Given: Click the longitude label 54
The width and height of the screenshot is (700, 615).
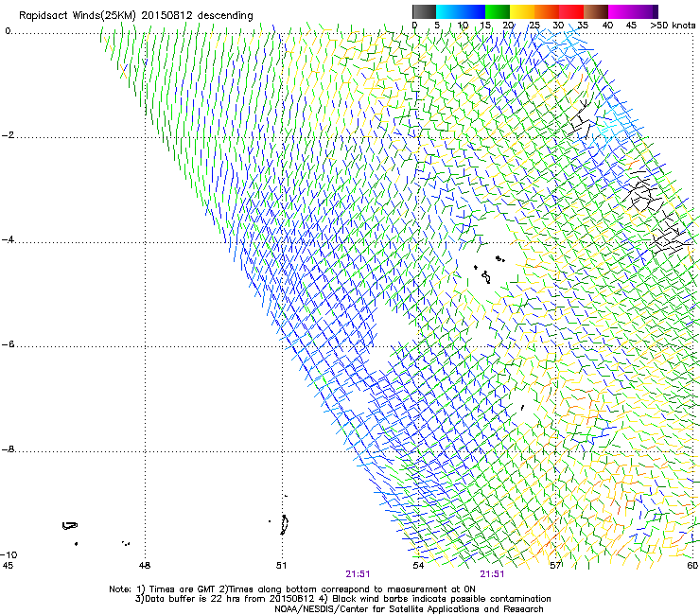Looking at the screenshot, I should [418, 566].
